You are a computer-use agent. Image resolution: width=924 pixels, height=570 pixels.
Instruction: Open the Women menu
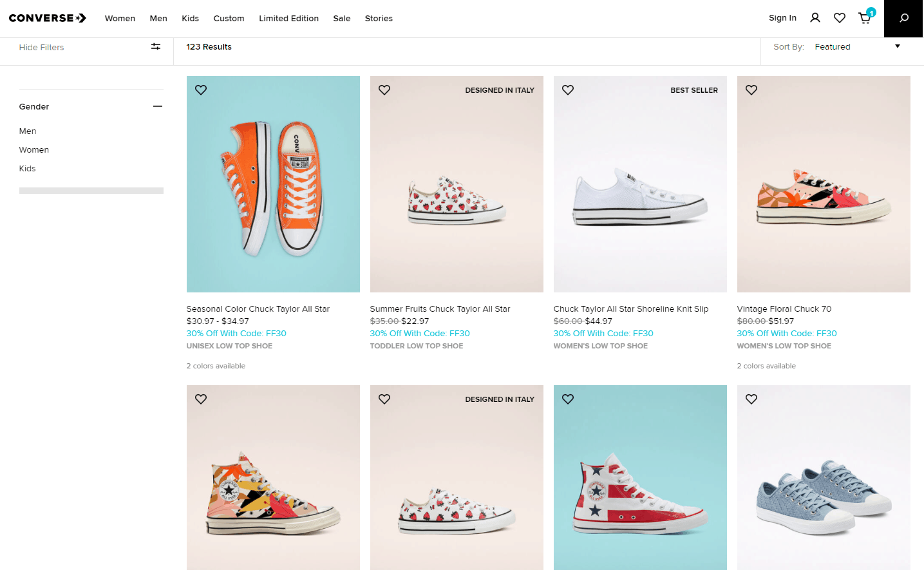coord(120,19)
